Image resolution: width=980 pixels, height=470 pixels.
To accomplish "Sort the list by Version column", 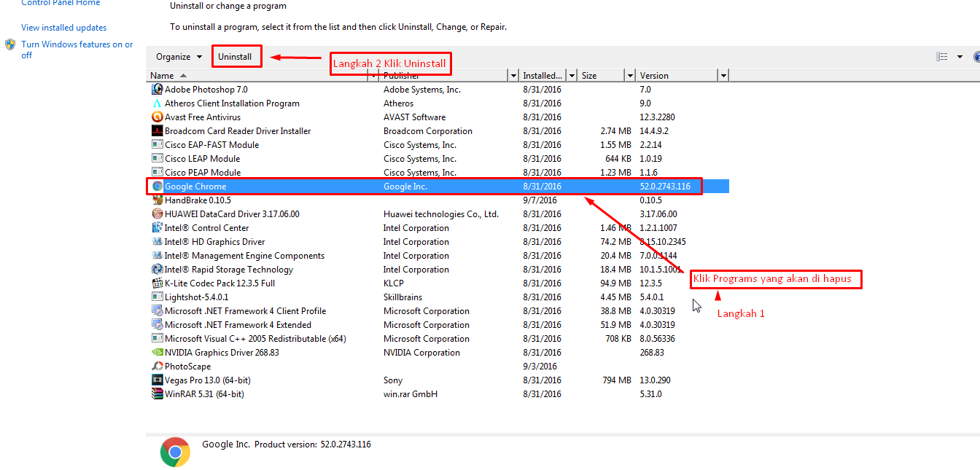I will 654,76.
